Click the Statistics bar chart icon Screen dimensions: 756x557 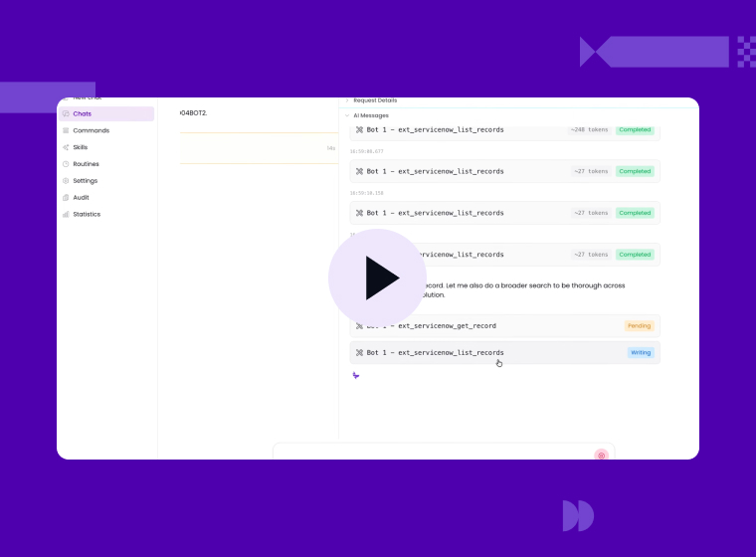66,214
